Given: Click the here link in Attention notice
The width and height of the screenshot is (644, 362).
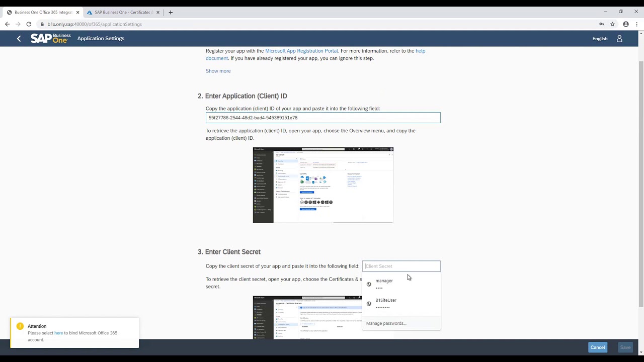Looking at the screenshot, I should [58, 333].
